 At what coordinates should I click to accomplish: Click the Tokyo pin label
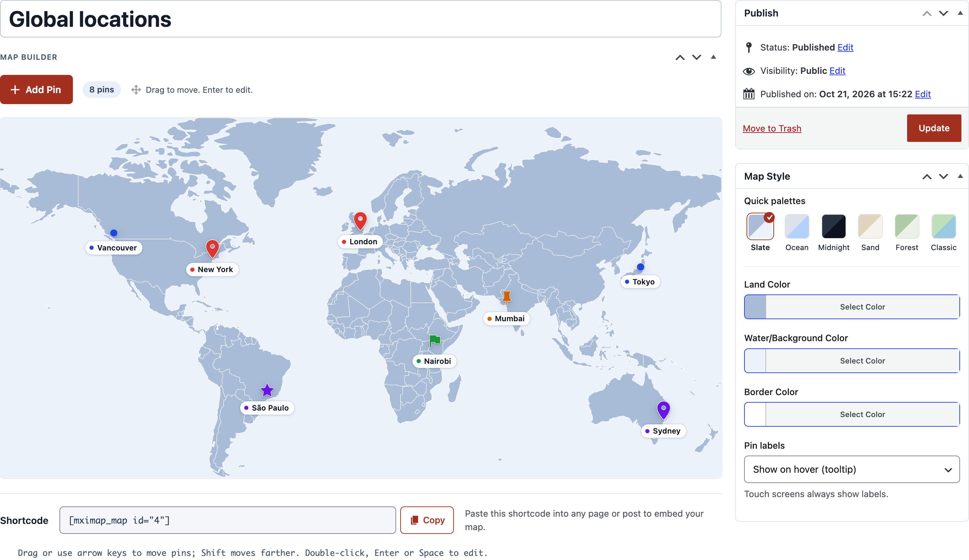click(640, 282)
